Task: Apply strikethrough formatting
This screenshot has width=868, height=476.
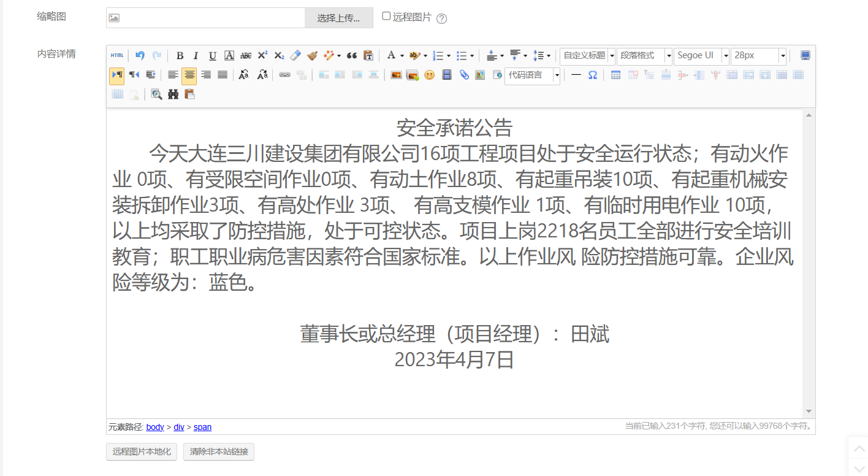Action: click(246, 56)
